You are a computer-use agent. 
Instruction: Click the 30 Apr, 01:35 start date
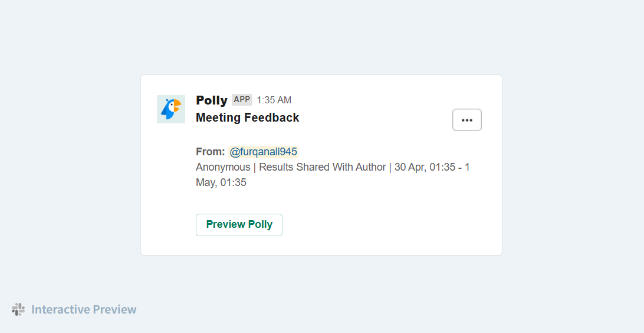[x=425, y=167]
